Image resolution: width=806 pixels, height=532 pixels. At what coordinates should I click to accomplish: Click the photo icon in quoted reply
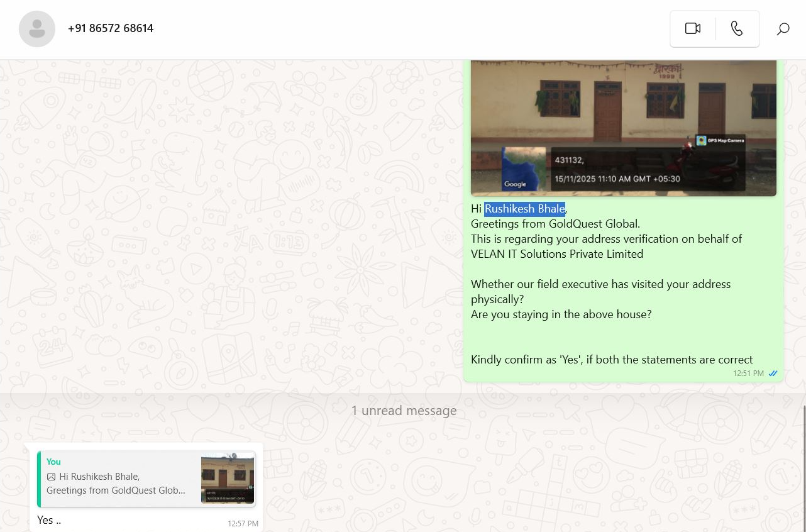pos(52,477)
